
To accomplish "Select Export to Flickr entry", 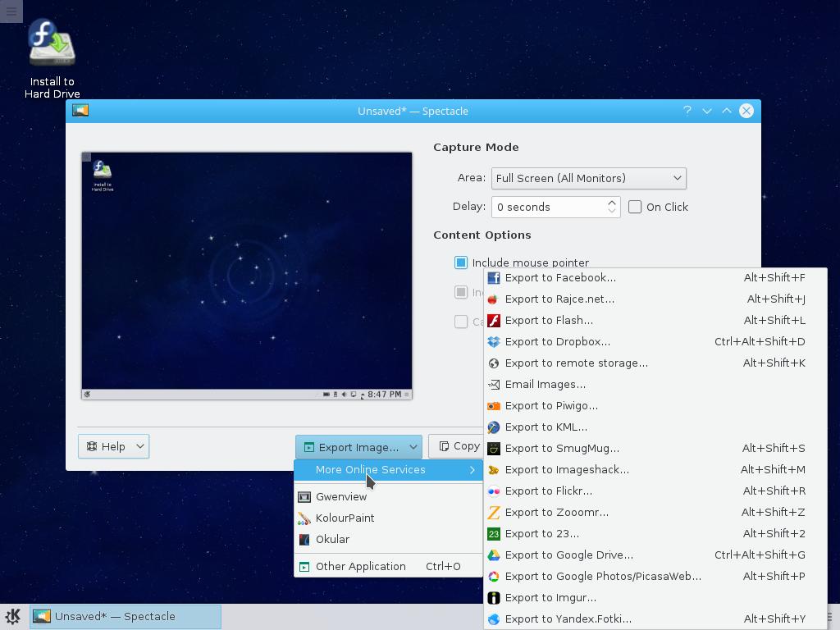I will [655, 491].
